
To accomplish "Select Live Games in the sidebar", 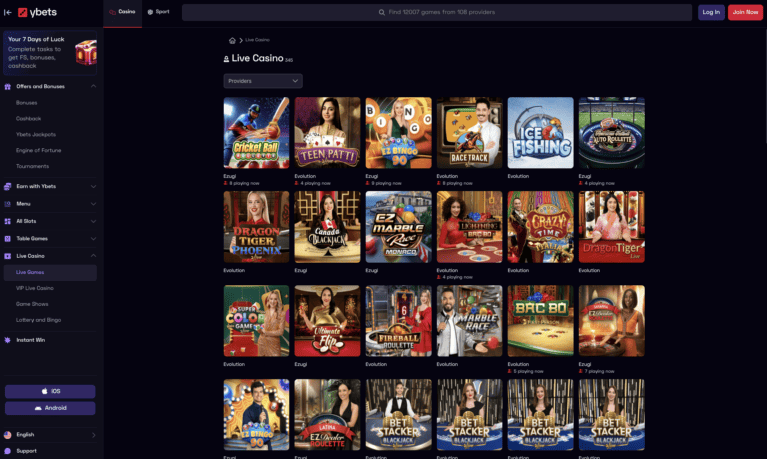I will pyautogui.click(x=50, y=273).
